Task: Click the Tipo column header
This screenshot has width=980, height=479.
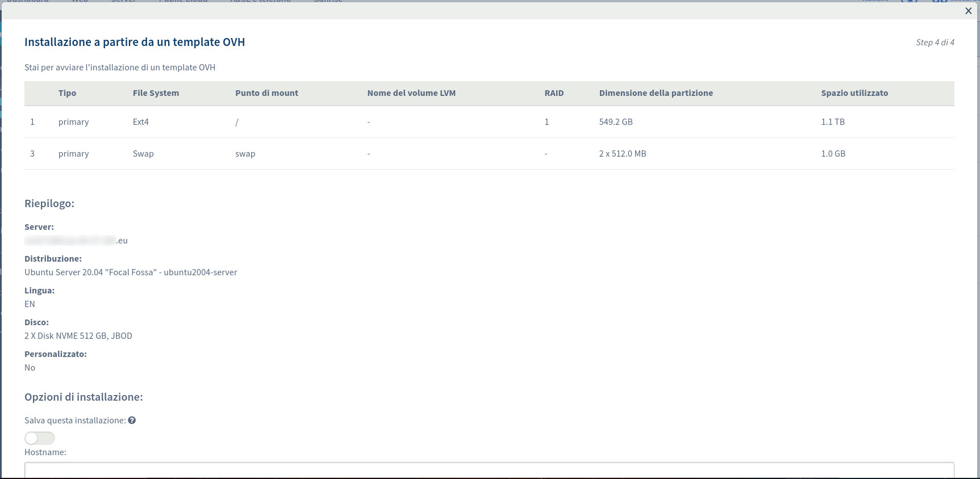Action: 67,93
